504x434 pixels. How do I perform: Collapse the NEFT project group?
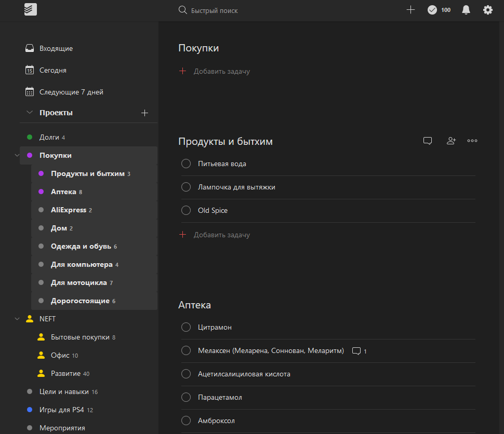(17, 319)
